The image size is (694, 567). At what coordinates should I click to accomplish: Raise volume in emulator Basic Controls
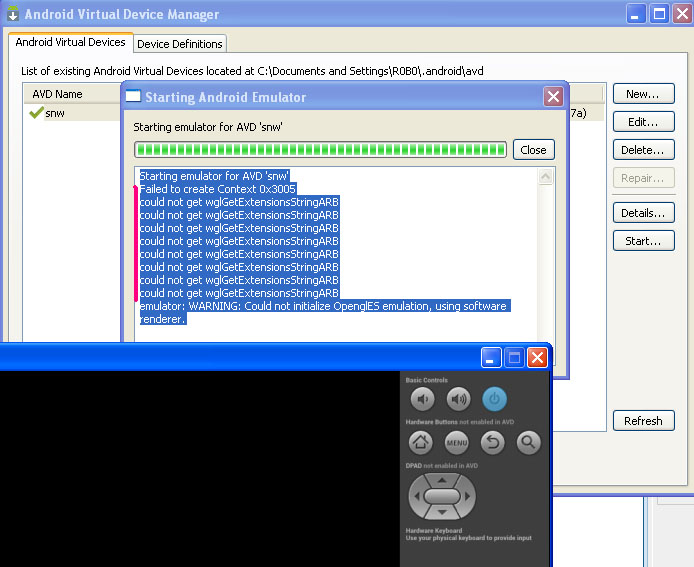(458, 400)
